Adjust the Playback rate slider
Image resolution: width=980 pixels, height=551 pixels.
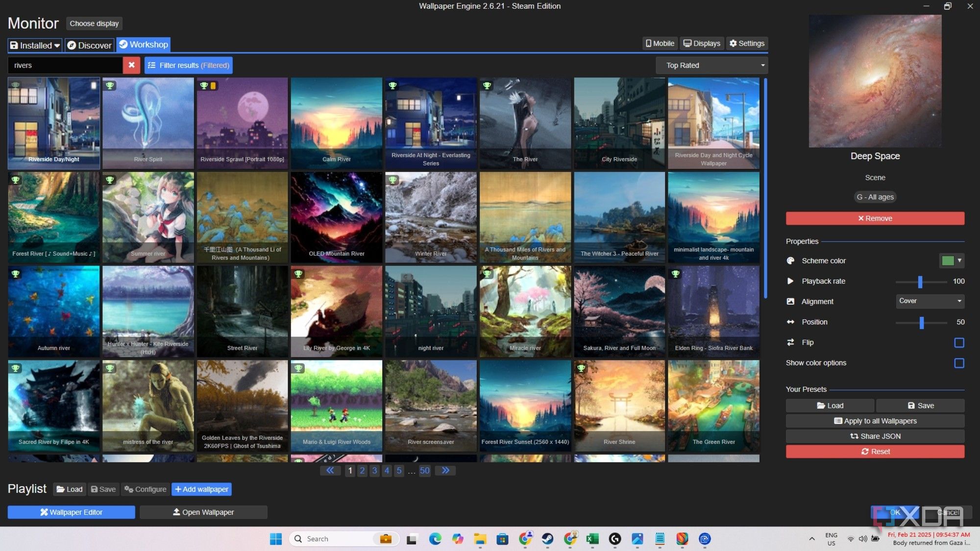(921, 283)
